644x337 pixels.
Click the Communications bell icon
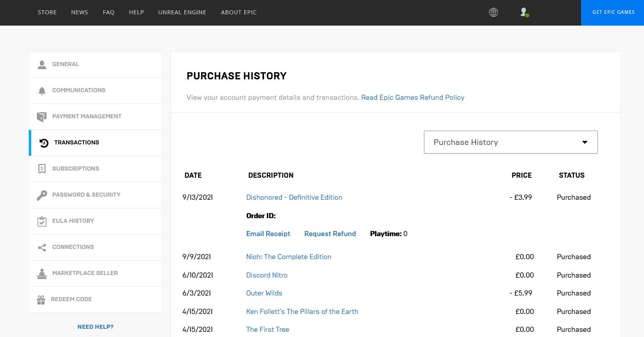click(x=42, y=91)
